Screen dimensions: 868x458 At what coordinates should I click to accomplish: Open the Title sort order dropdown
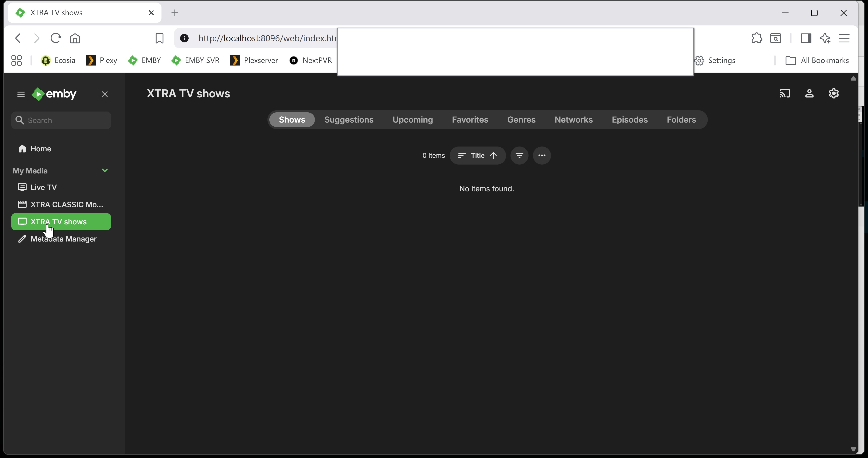[477, 155]
